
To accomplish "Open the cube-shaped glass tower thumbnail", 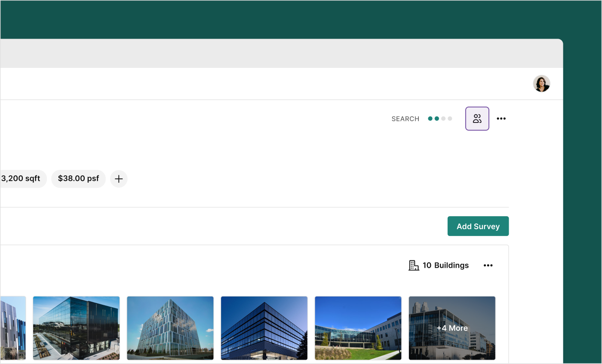I will click(x=170, y=328).
